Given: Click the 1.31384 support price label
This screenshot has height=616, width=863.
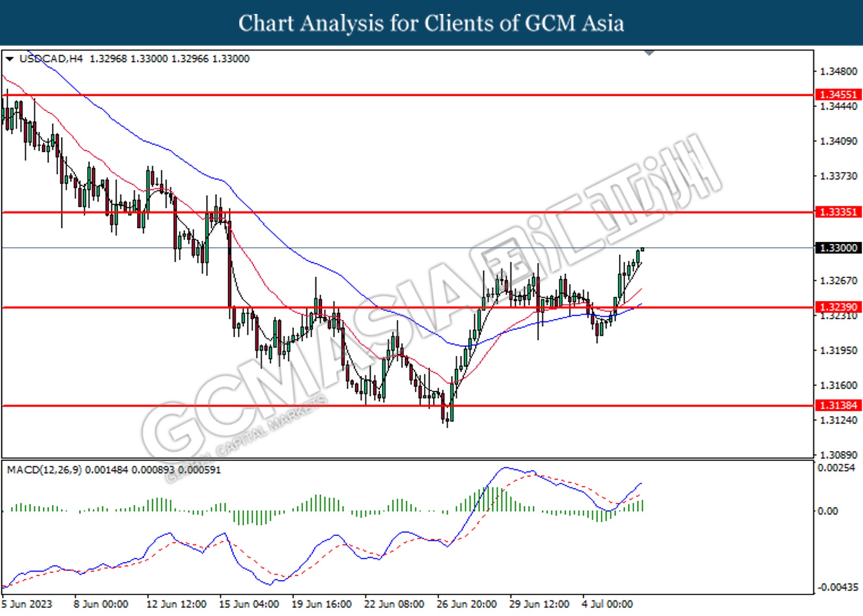Looking at the screenshot, I should click(x=838, y=405).
